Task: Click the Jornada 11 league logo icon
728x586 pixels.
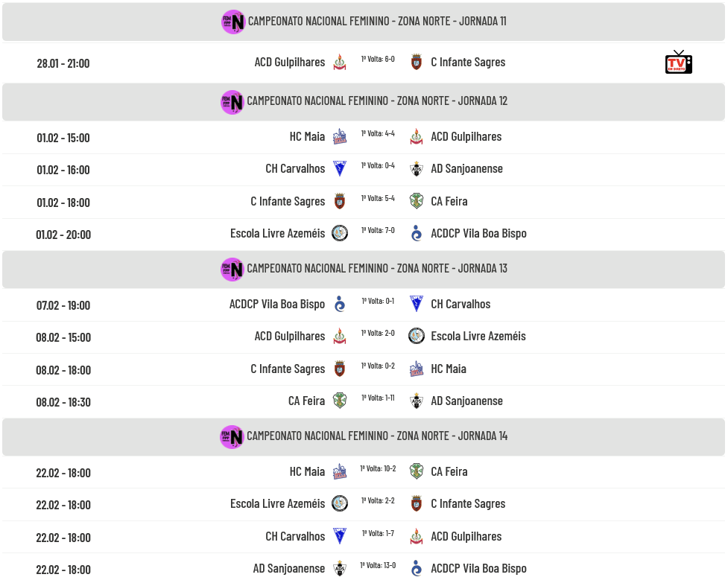Action: (233, 22)
